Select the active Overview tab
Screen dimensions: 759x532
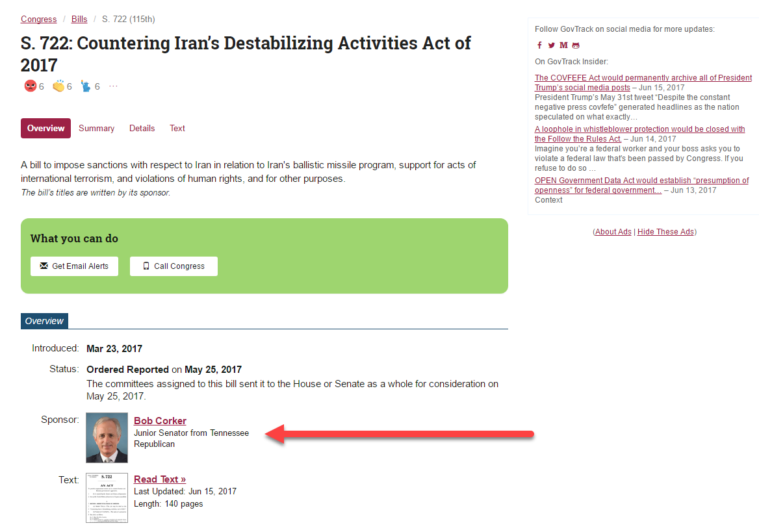45,129
